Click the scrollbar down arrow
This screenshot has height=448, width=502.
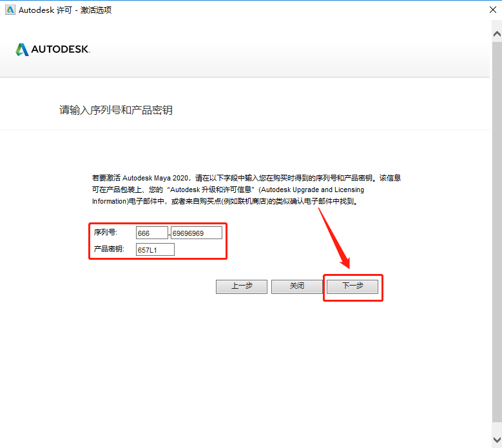coord(497,440)
